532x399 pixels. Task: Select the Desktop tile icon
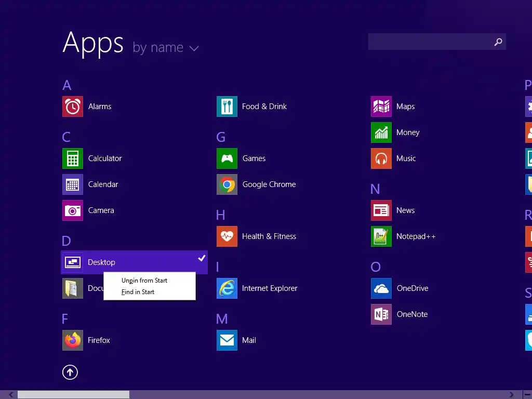73,262
